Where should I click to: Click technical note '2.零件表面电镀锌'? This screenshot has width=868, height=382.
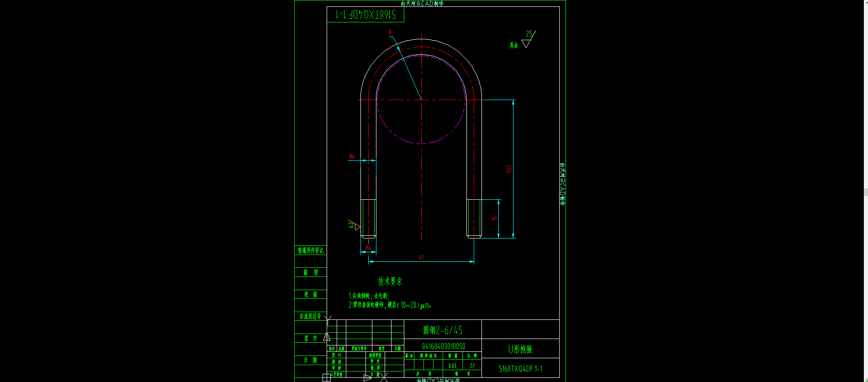click(x=367, y=305)
